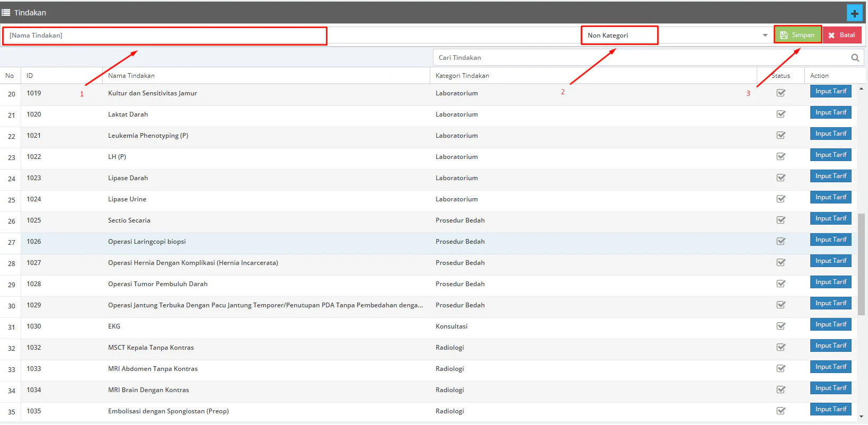Click the blue plus add icon
Screen dimensions: 868x425
pos(854,13)
